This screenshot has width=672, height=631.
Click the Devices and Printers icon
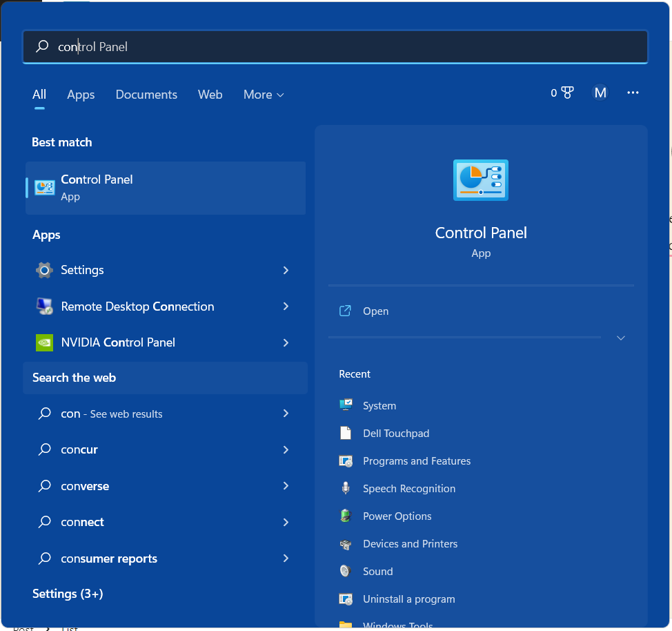pos(346,544)
